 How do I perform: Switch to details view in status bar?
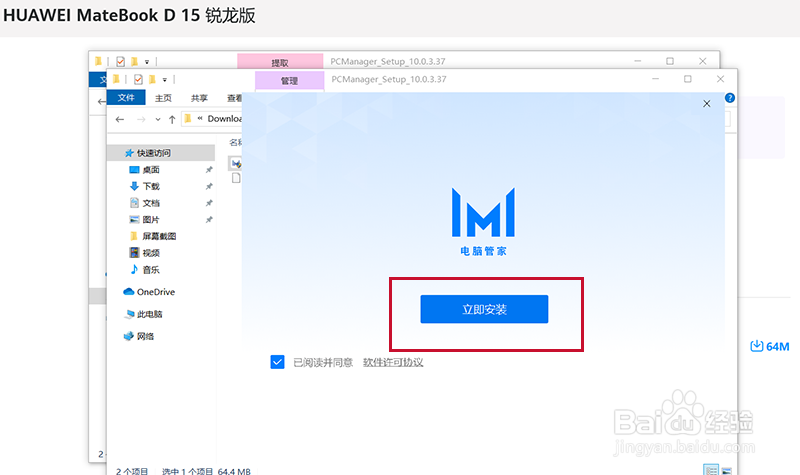[x=711, y=470]
